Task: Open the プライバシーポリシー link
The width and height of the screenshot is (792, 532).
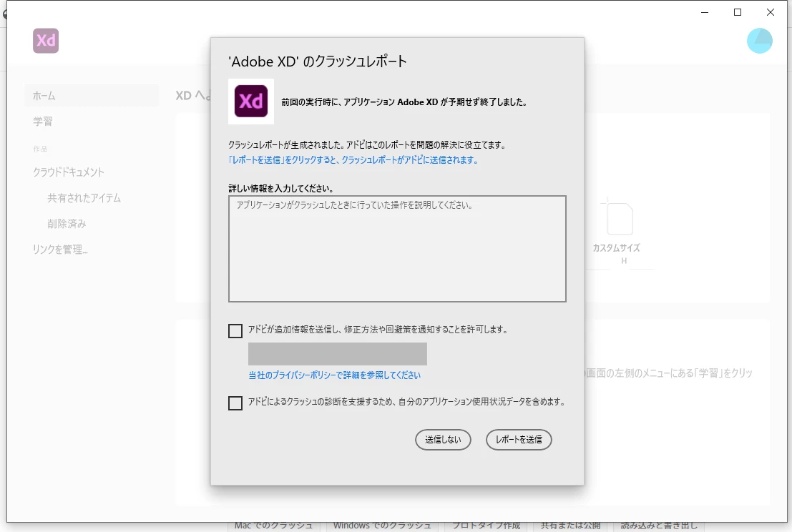Action: [x=334, y=375]
